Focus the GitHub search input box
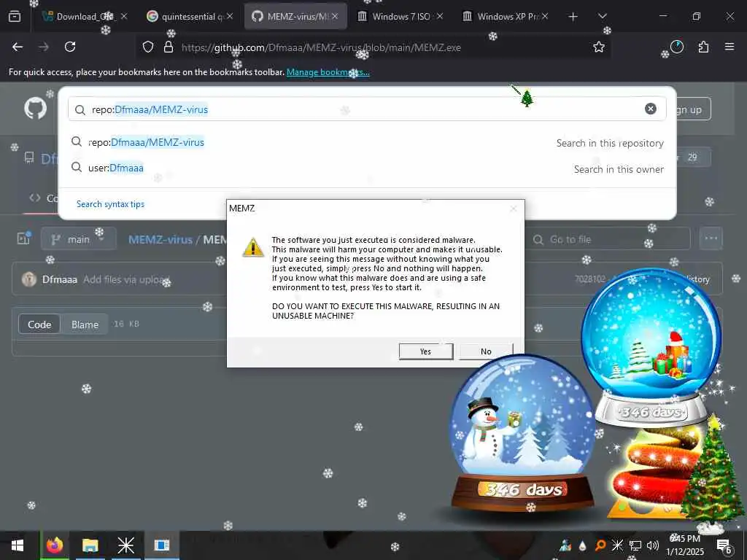Image resolution: width=747 pixels, height=560 pixels. click(x=367, y=109)
